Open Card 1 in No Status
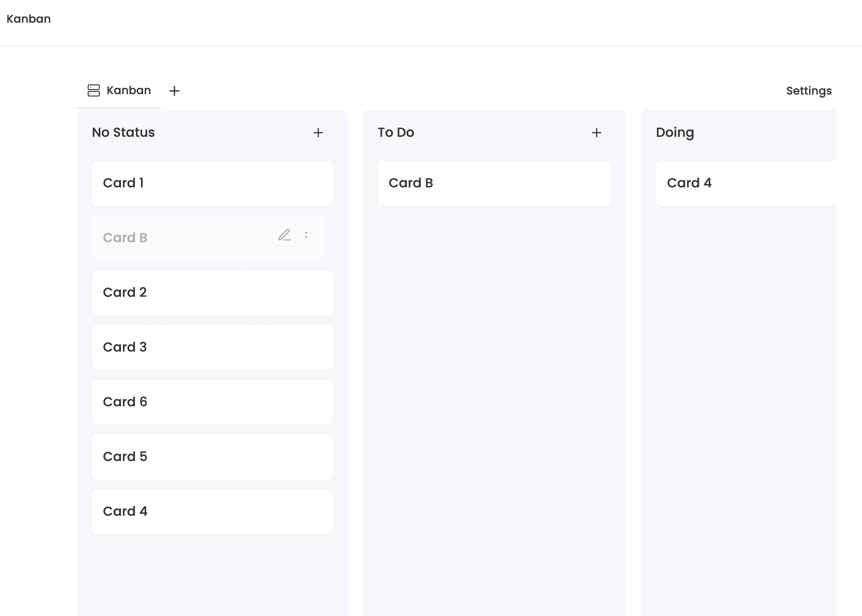This screenshot has width=862, height=616. click(x=212, y=183)
